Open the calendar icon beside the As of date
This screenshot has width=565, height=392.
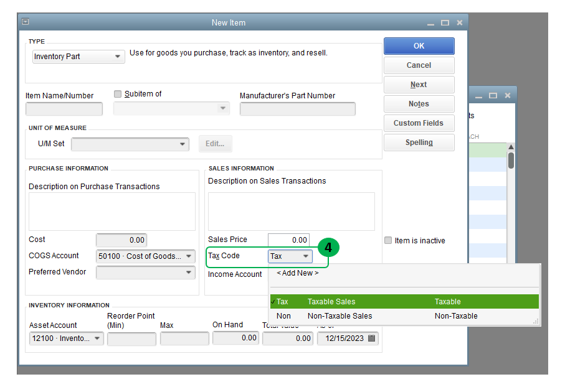click(371, 338)
